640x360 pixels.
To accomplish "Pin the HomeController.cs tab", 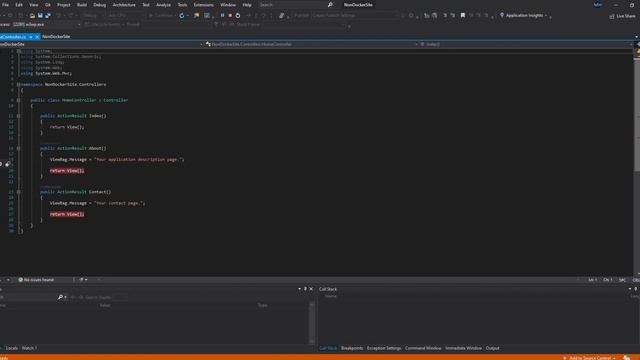I will (x=31, y=37).
